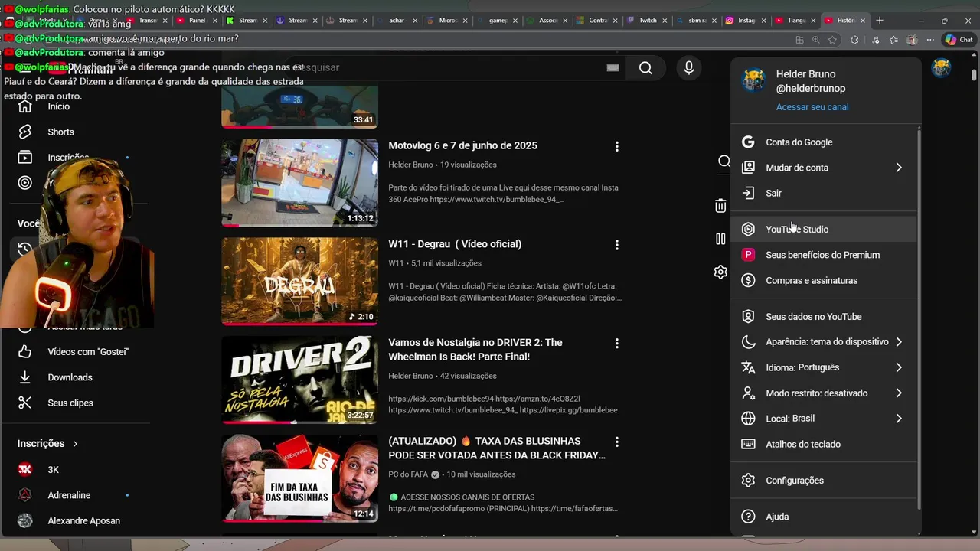
Task: Open options for Motovlog 6 e 7 de junho
Action: coord(617,146)
